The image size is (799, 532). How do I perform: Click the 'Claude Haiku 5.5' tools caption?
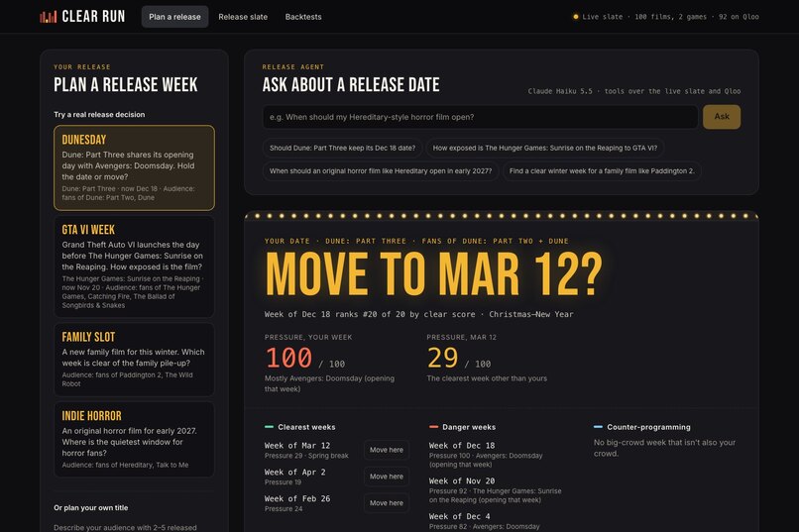(634, 91)
